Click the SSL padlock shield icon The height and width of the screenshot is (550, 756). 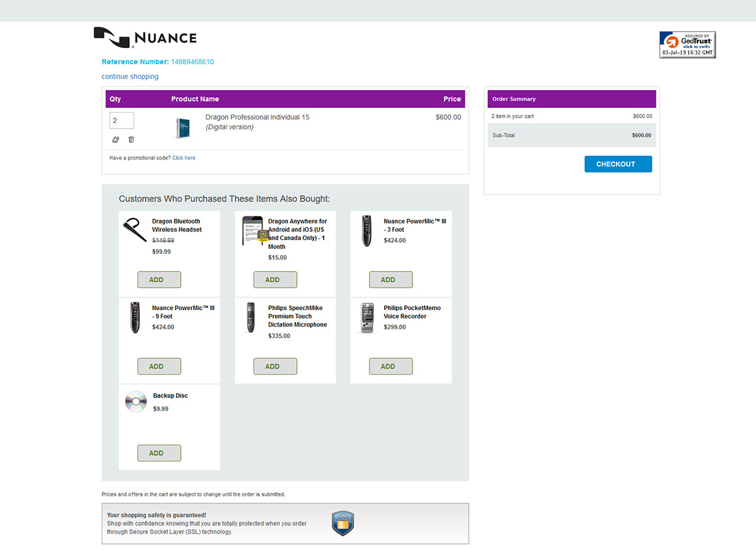343,523
